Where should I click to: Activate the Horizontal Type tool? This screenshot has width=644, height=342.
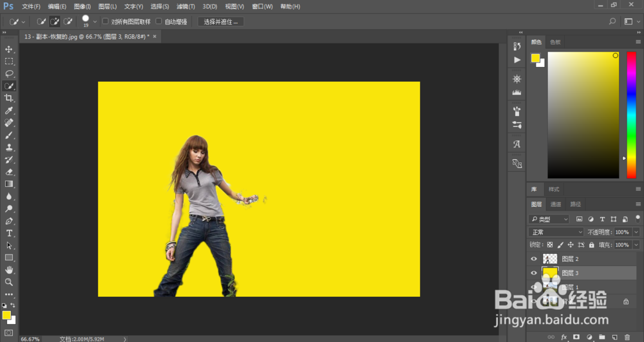9,233
